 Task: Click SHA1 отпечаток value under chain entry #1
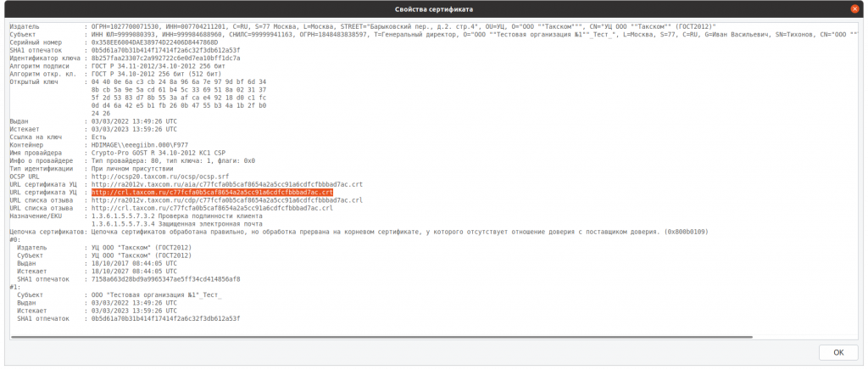(165, 318)
